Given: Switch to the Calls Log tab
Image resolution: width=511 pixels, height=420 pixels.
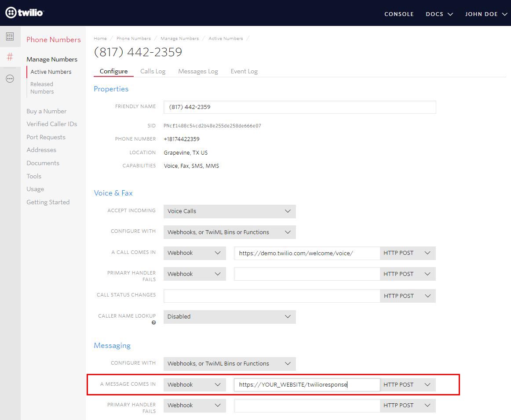Looking at the screenshot, I should pos(153,71).
